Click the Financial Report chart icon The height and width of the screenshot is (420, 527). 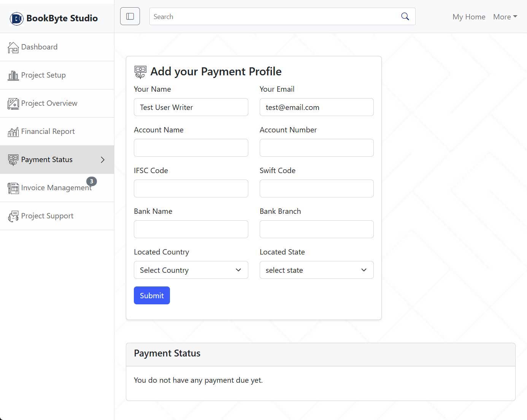point(13,132)
